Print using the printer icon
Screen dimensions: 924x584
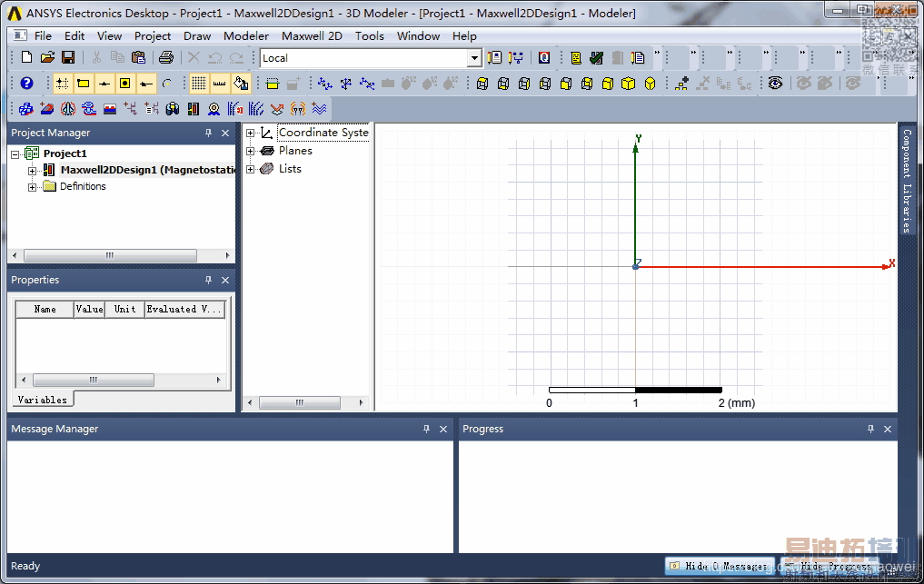pyautogui.click(x=167, y=57)
